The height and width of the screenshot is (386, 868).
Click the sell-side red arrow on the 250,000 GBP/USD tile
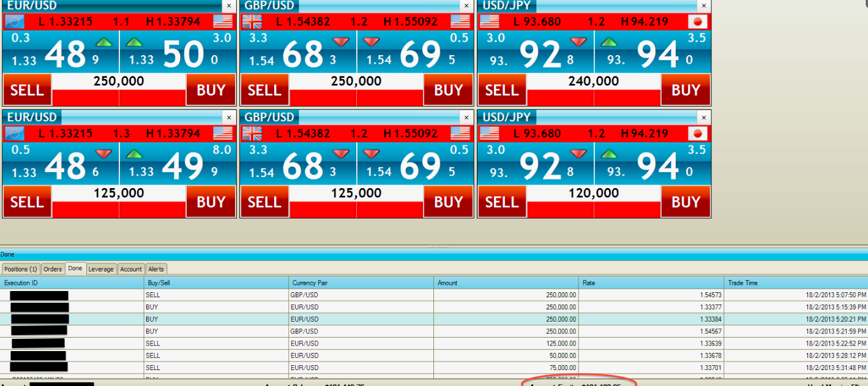tap(342, 42)
